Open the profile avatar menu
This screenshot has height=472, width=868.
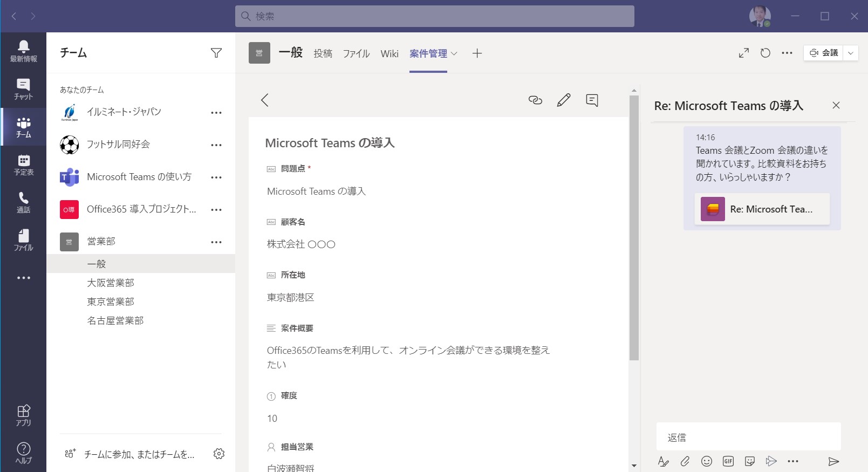(760, 16)
